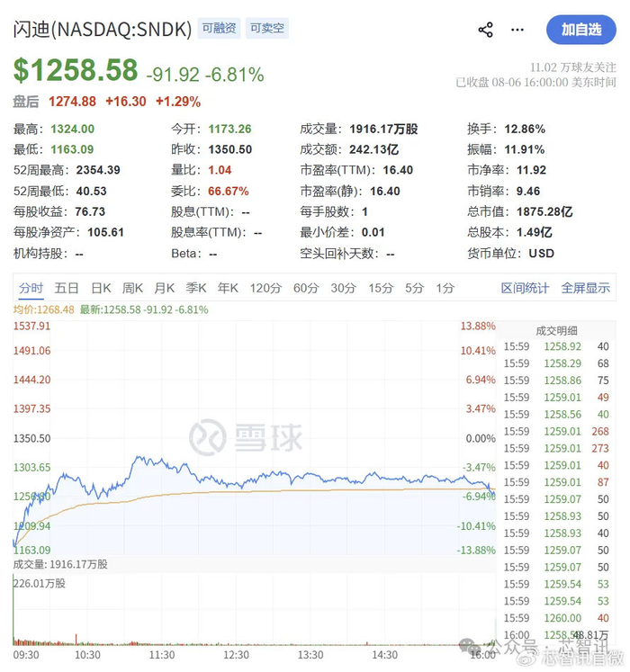Open the 周K chart tab
630x672 pixels.
click(x=132, y=288)
